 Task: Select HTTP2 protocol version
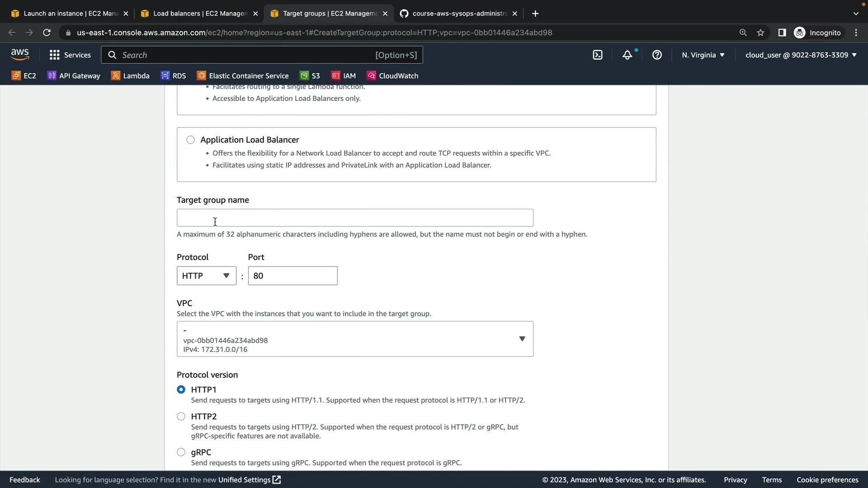(x=181, y=417)
